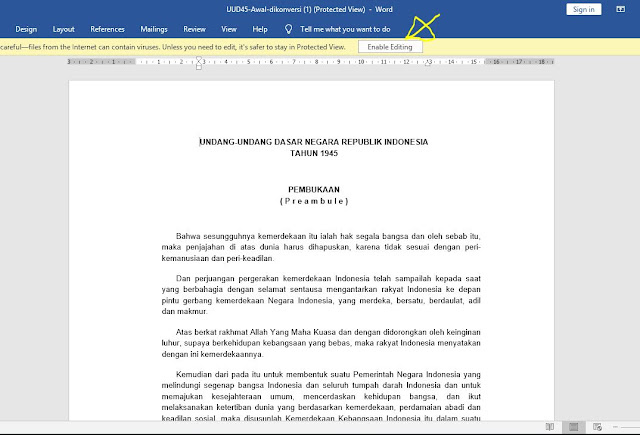Click the 'Tell me what you want to do' box
The image size is (640, 435).
coord(345,29)
